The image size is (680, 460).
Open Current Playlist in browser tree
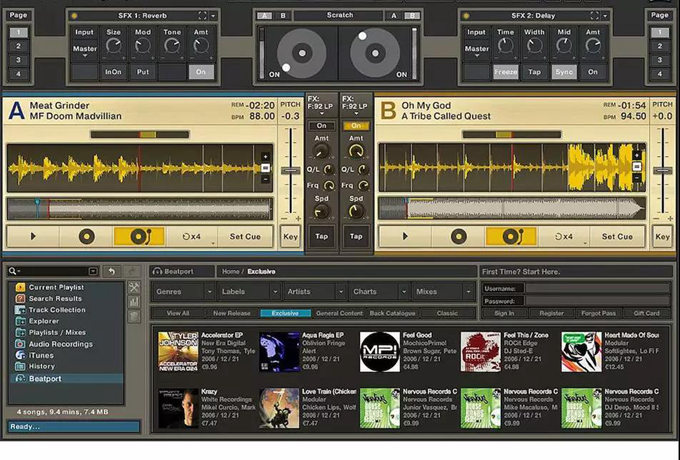pyautogui.click(x=56, y=287)
